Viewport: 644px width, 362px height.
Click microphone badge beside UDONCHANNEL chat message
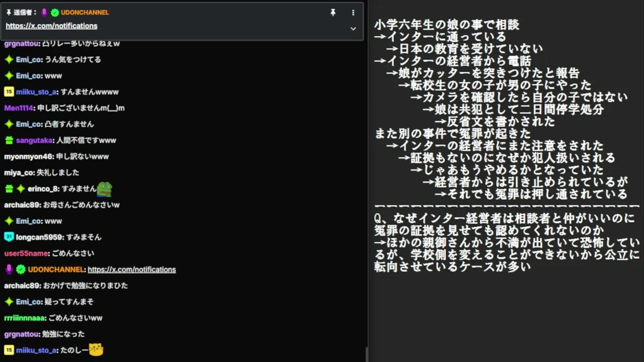(x=9, y=269)
